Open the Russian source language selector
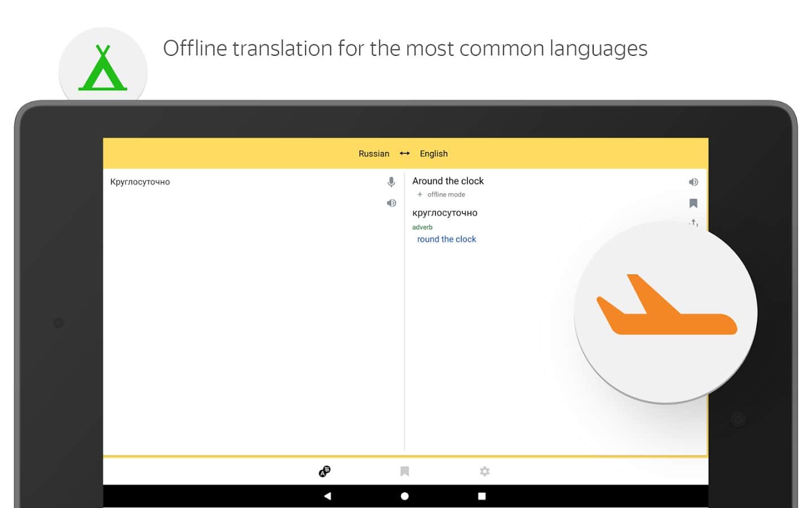 tap(374, 154)
